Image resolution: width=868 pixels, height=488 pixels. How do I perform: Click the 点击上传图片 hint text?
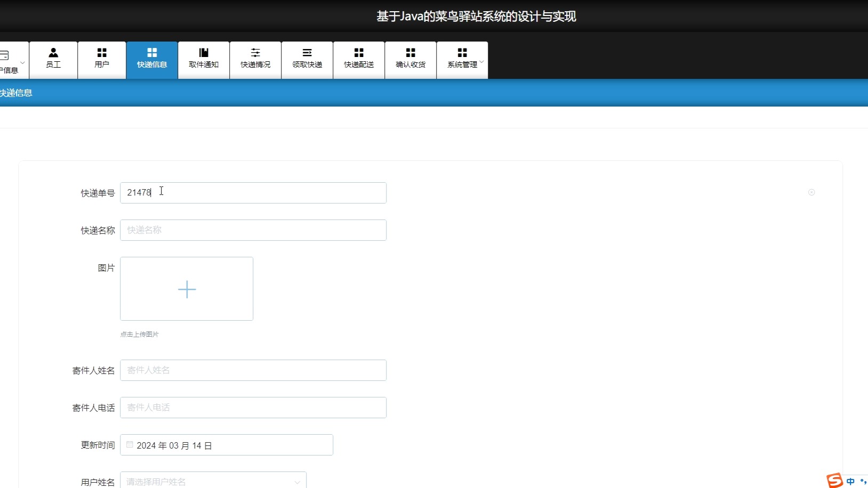pos(139,335)
